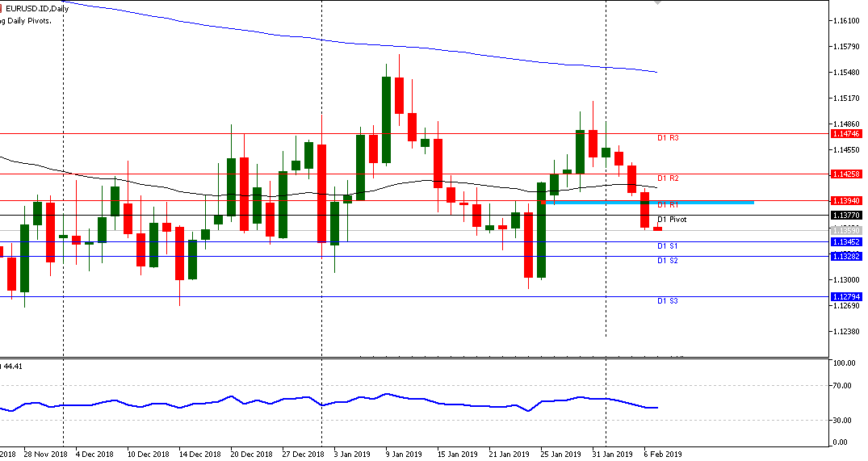Click the D1 S1 support label
Viewport: 868px width, 461px height.
coord(667,246)
